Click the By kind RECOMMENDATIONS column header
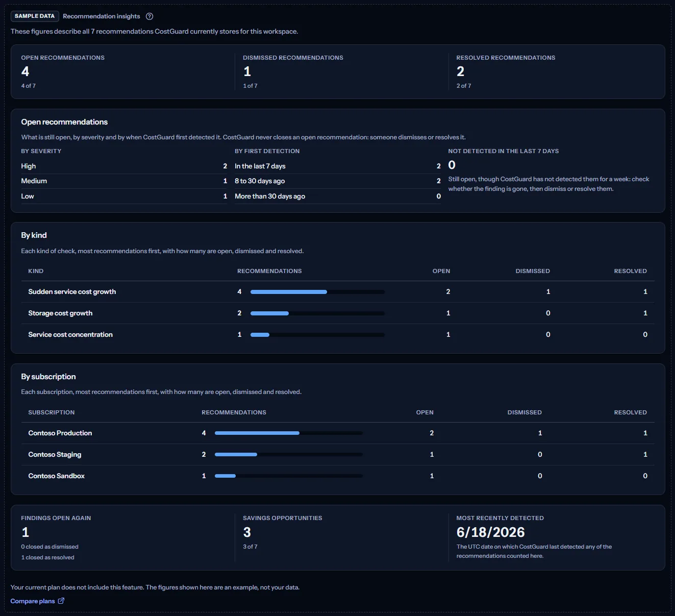 pyautogui.click(x=269, y=271)
